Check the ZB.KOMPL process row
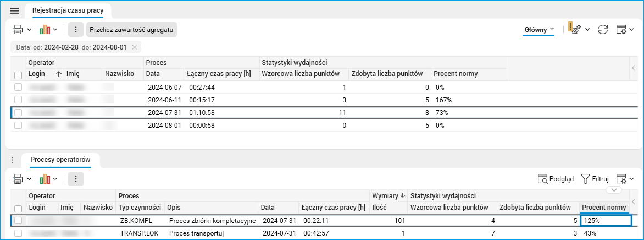 (18, 221)
